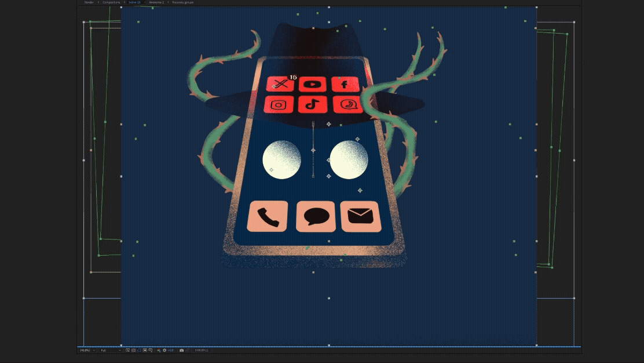Go to Anonyme 2 in breadcrumb

point(156,2)
